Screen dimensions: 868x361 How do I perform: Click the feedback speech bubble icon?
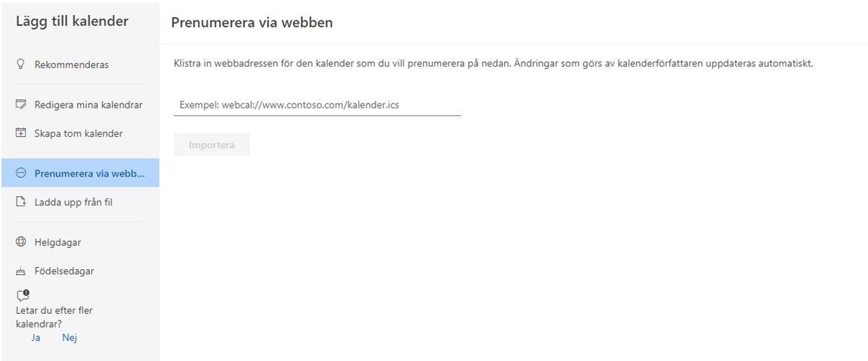[22, 295]
